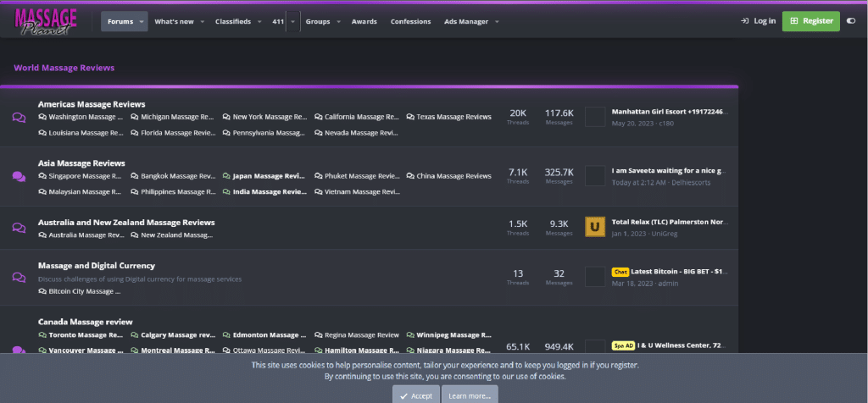The image size is (868, 403).
Task: Click the Michigan Massage subforum icon
Action: point(135,117)
